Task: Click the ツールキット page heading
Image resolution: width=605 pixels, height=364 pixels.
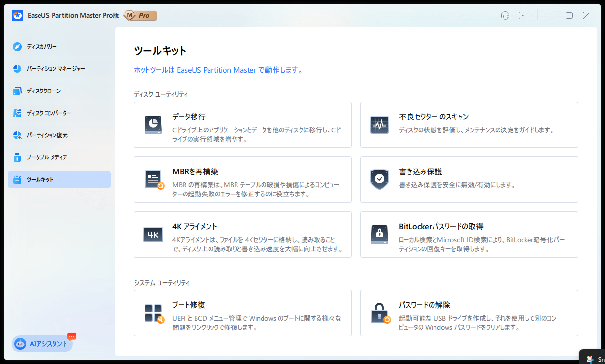Action: 160,51
